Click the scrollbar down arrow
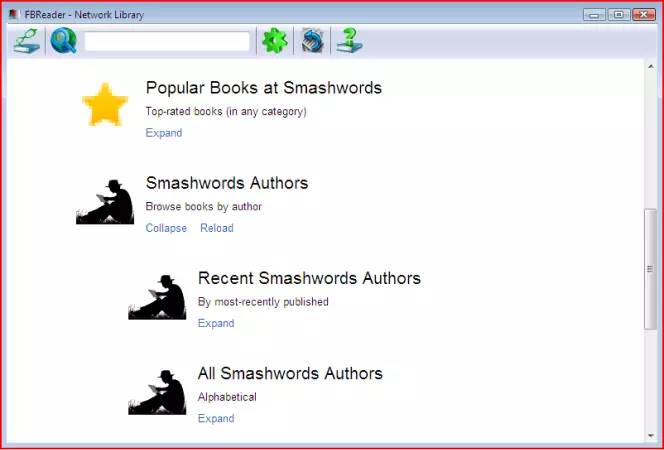 [x=650, y=436]
